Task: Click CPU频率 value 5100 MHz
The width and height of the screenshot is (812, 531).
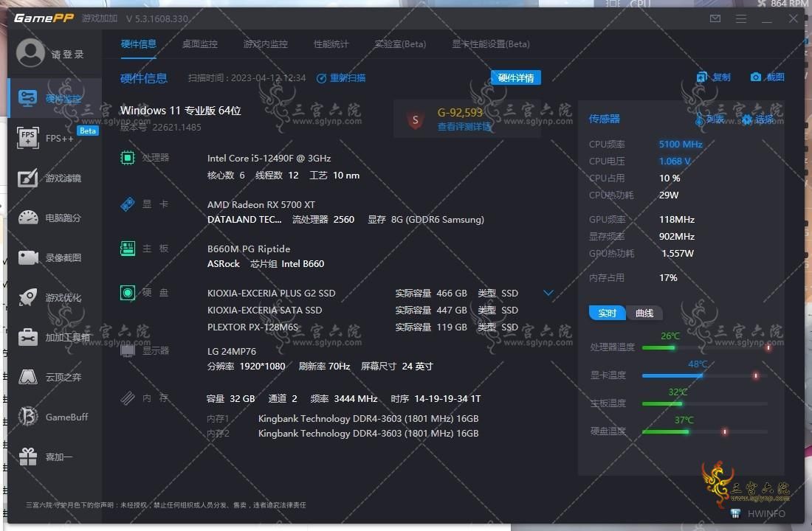Action: point(681,145)
